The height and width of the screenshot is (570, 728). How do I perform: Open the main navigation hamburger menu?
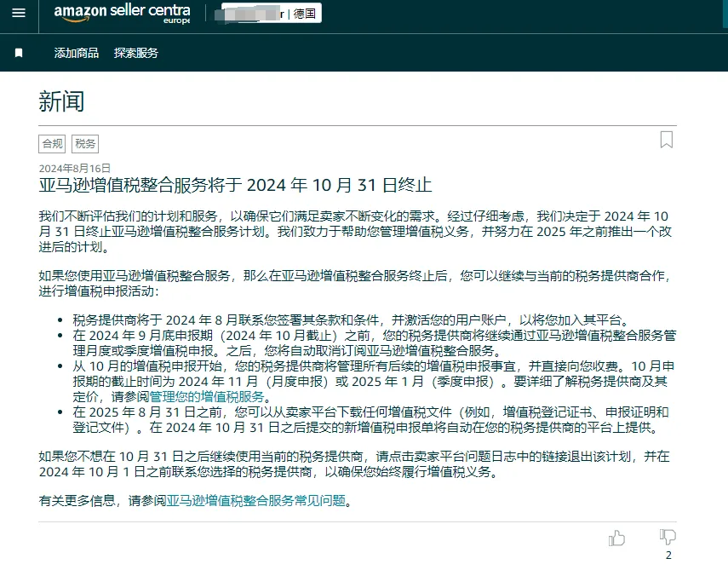pos(19,14)
